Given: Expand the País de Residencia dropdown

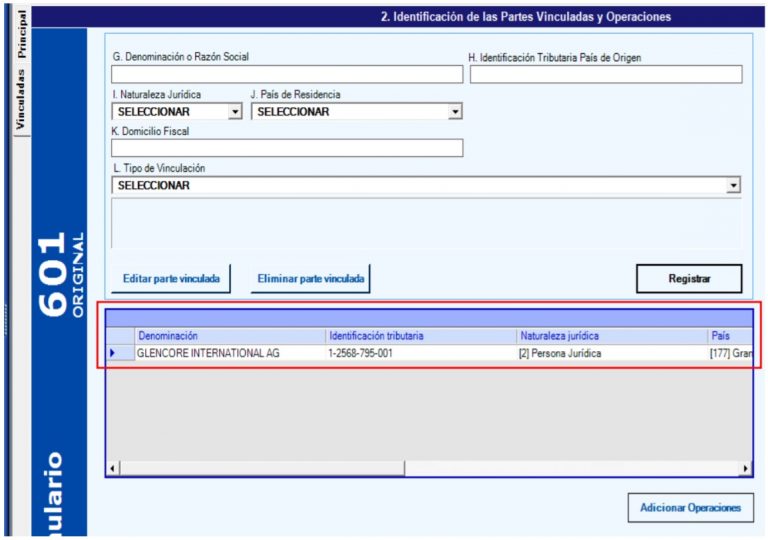Looking at the screenshot, I should [x=455, y=112].
